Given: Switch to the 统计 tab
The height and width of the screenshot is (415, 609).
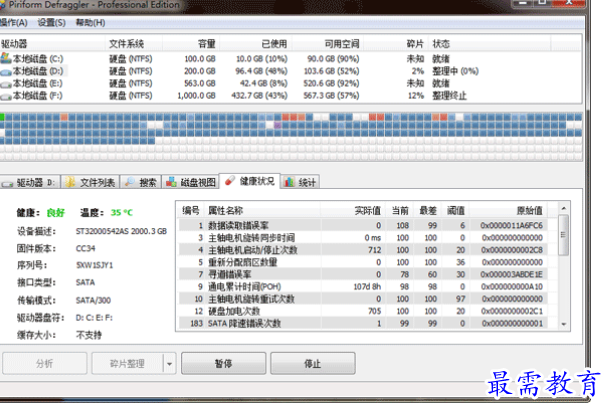Looking at the screenshot, I should (300, 182).
